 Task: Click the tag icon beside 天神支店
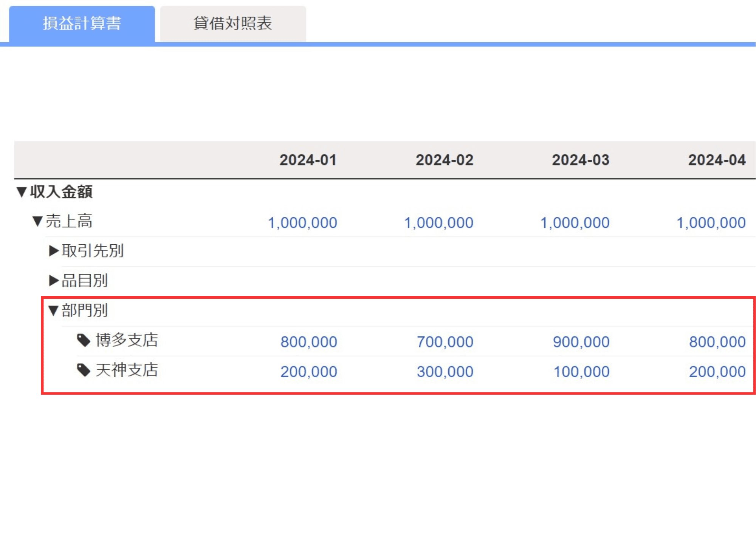tap(84, 370)
